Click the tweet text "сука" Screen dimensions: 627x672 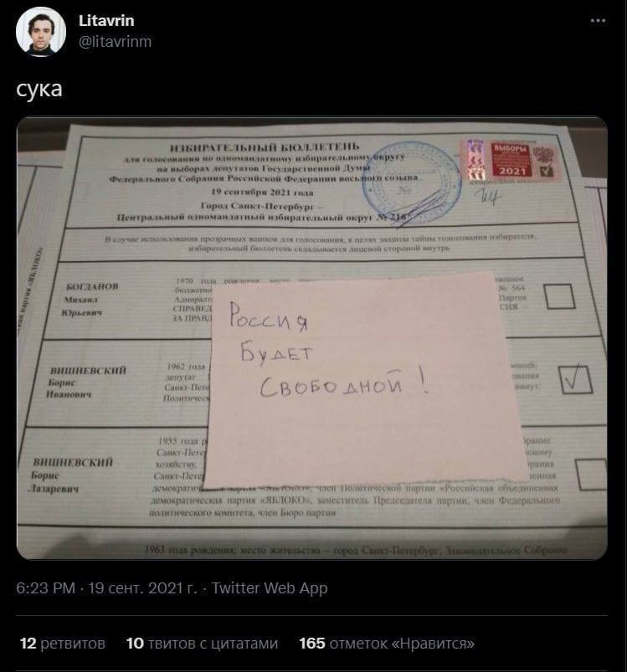(39, 89)
